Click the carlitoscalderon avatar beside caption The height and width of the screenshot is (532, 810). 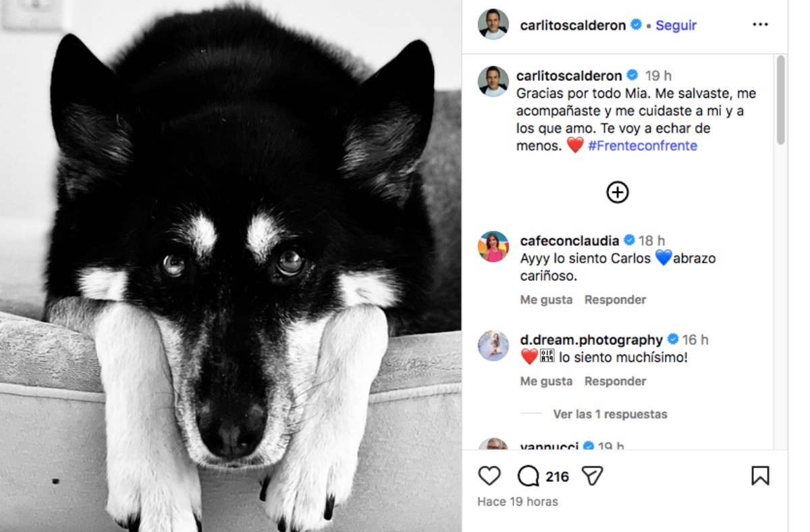(493, 82)
